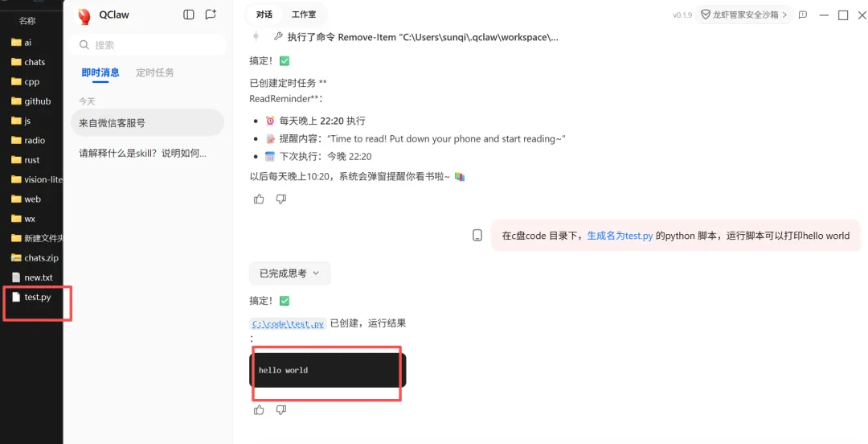Open the 来自微信客服号 conversation
Image resolution: width=868 pixels, height=444 pixels.
click(x=147, y=123)
